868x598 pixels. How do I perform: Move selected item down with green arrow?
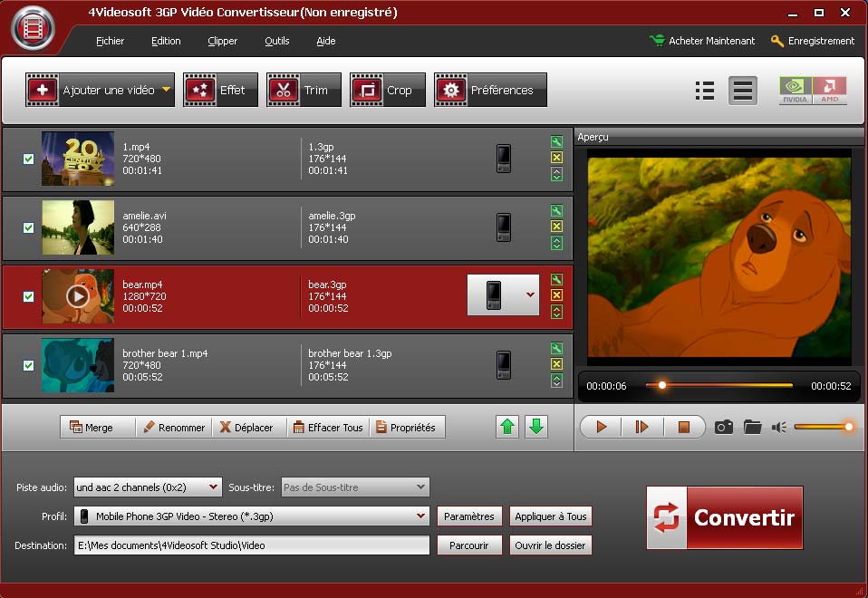point(536,427)
